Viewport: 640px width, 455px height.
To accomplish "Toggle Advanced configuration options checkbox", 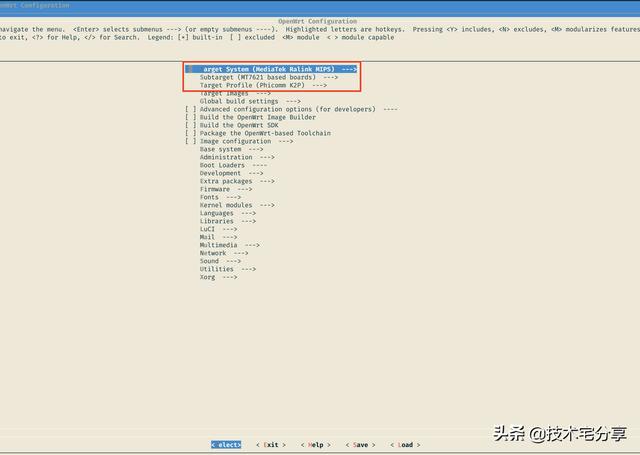I will 190,109.
